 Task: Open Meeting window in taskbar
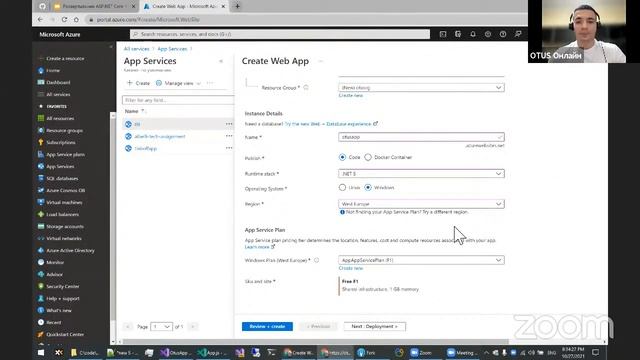461,352
